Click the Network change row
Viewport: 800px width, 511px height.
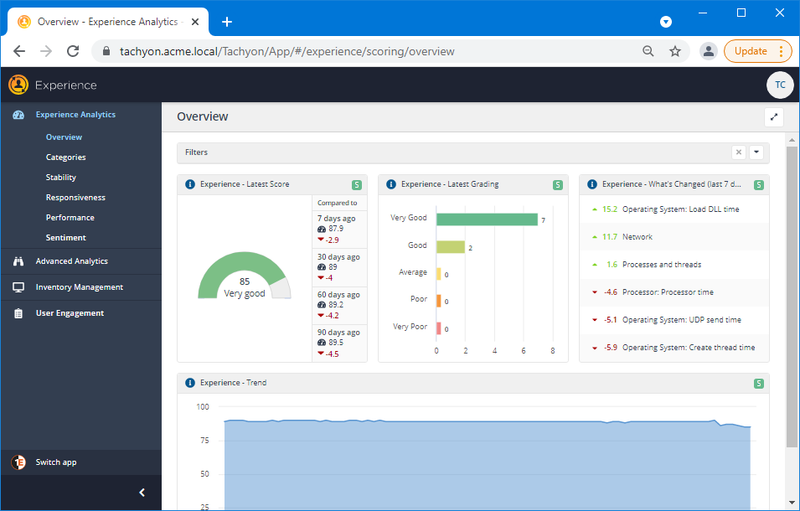tap(674, 237)
